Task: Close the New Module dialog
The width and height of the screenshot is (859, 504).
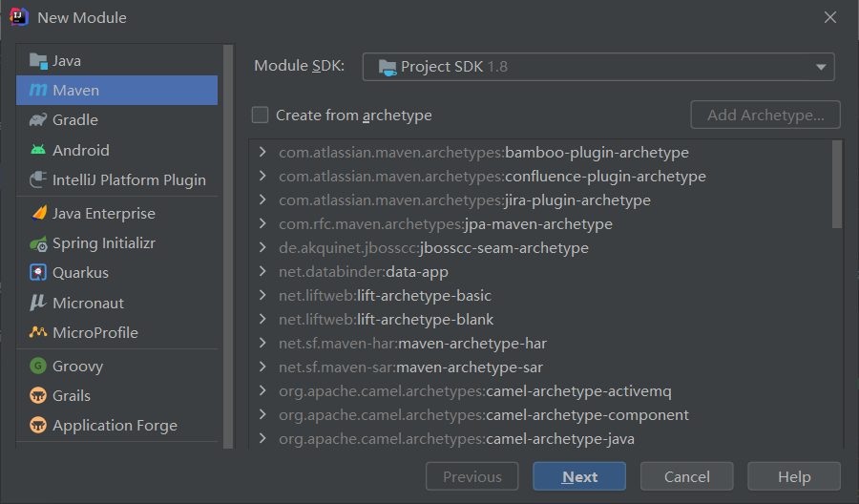Action: pyautogui.click(x=830, y=17)
